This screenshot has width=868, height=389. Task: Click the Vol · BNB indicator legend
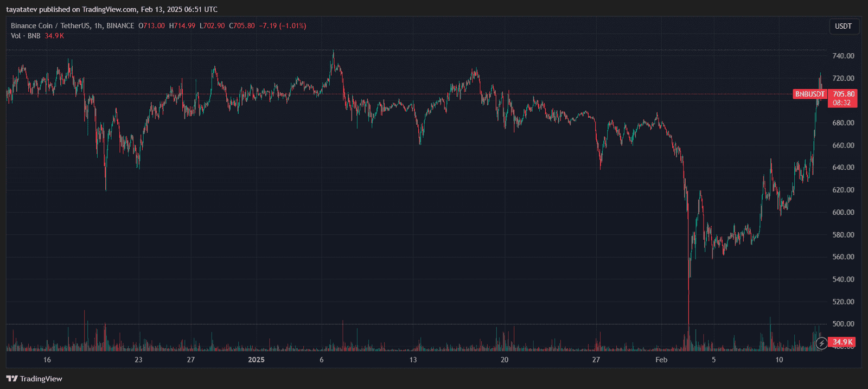(x=25, y=36)
